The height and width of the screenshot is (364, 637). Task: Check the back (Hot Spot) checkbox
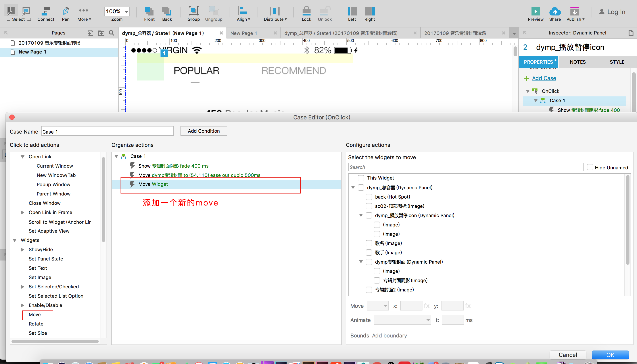point(369,197)
